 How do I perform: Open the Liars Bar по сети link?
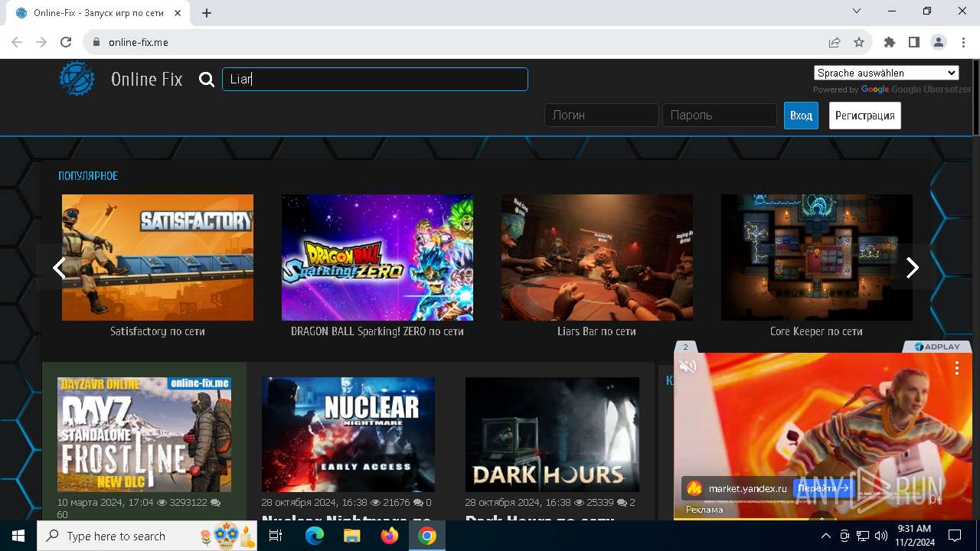[597, 331]
